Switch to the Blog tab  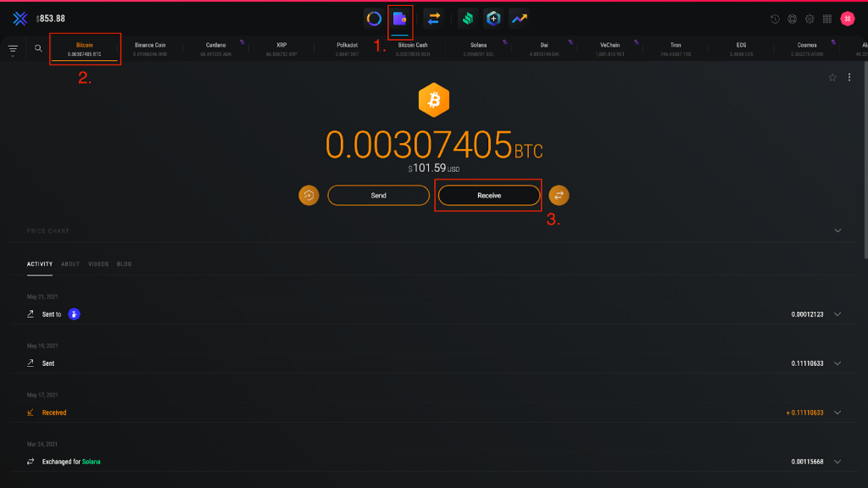tap(124, 264)
